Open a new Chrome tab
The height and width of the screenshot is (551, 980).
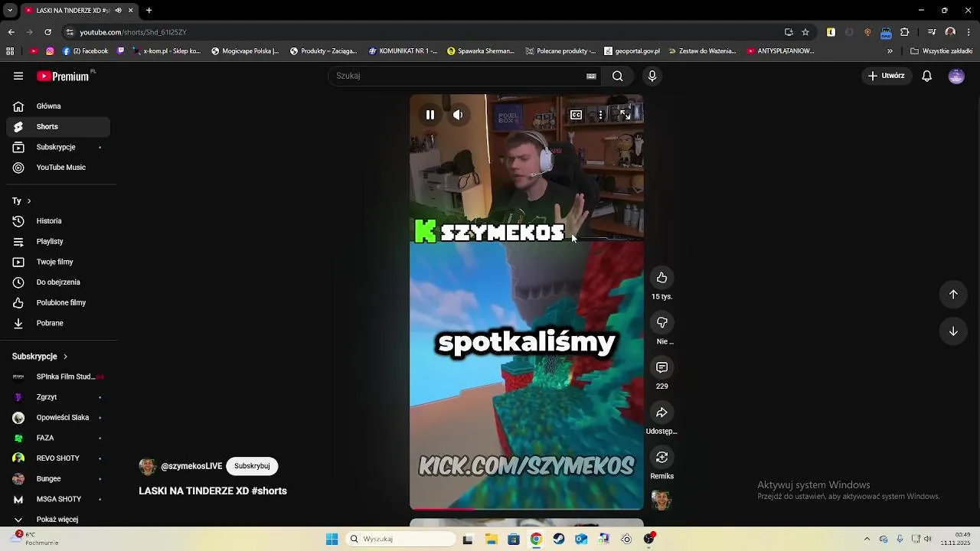[x=149, y=10]
